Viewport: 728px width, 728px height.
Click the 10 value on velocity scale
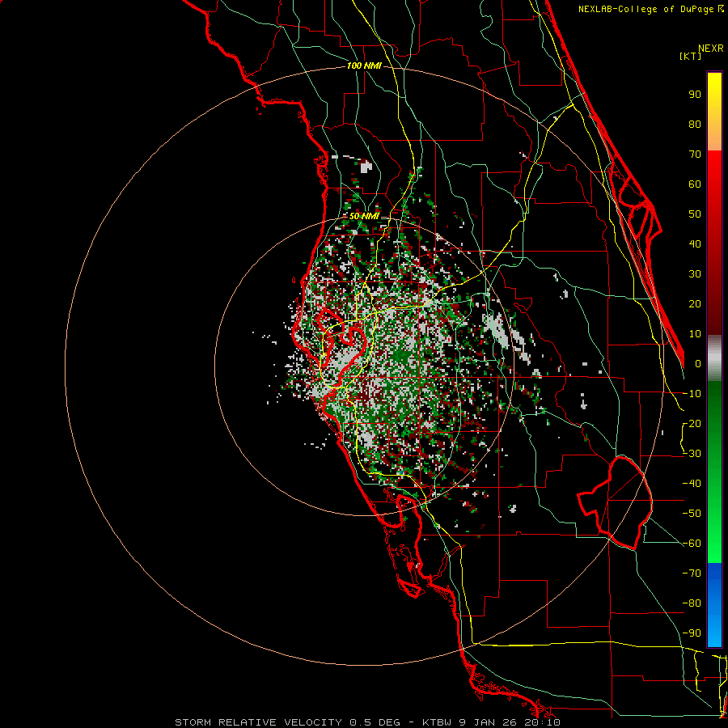(695, 334)
